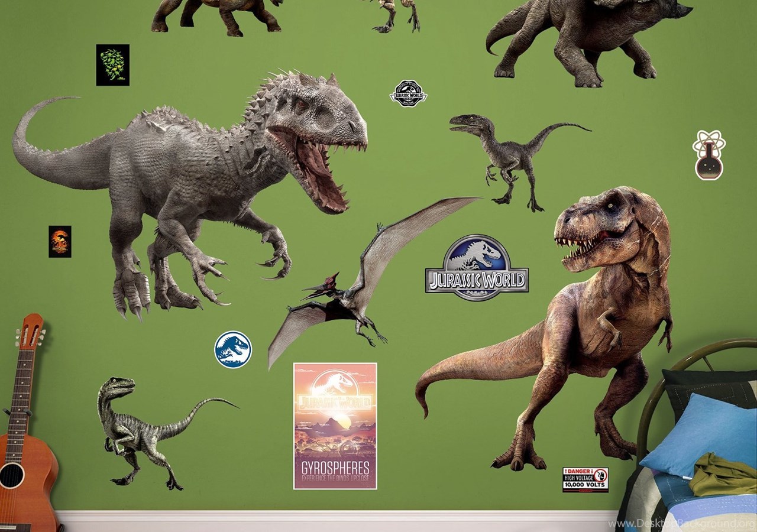The width and height of the screenshot is (757, 532).
Task: Click the flask with atom symbol sticker
Action: pos(709,155)
